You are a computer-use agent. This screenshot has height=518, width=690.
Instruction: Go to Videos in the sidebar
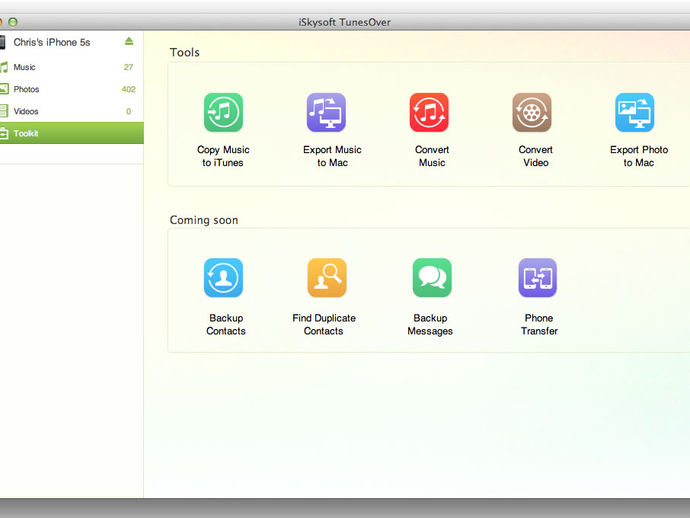[72, 111]
